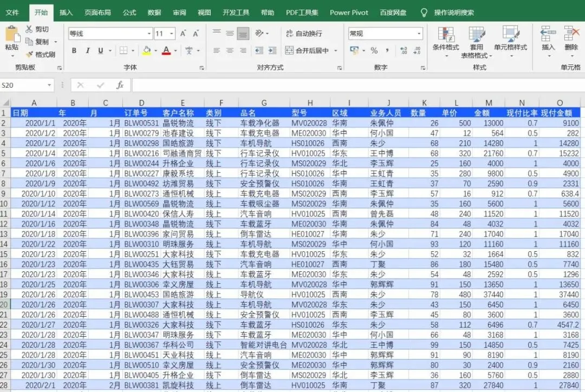585x392 pixels.
Task: Click the accounting currency format icon
Action: coord(354,50)
